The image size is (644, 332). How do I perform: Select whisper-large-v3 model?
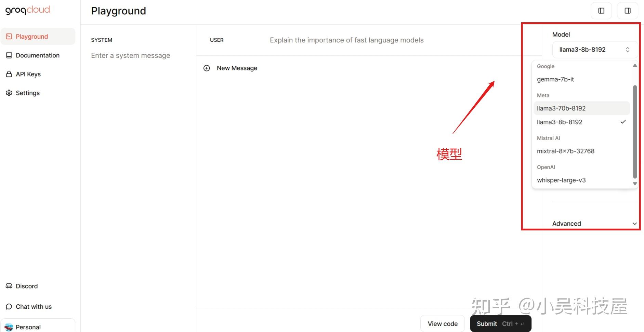pos(581,180)
